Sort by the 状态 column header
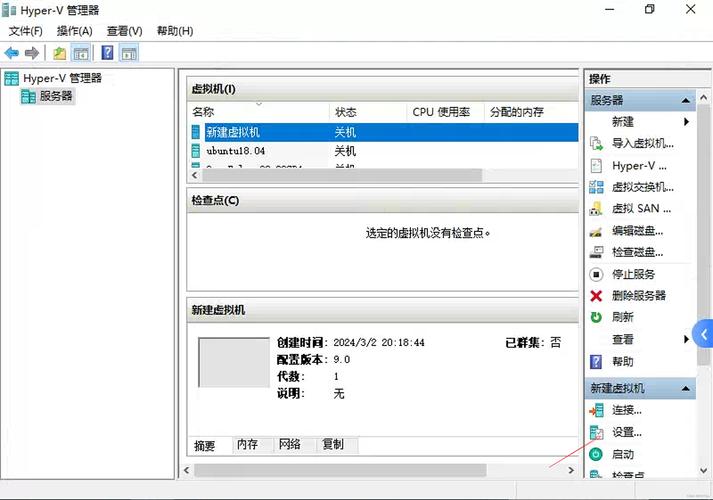713x500 pixels. pyautogui.click(x=367, y=112)
